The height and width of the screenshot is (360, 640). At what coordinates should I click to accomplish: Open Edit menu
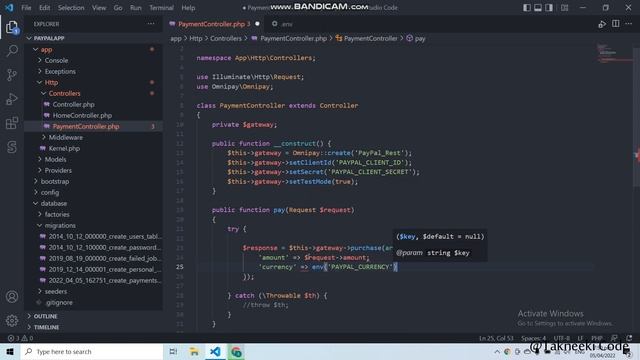coord(44,8)
